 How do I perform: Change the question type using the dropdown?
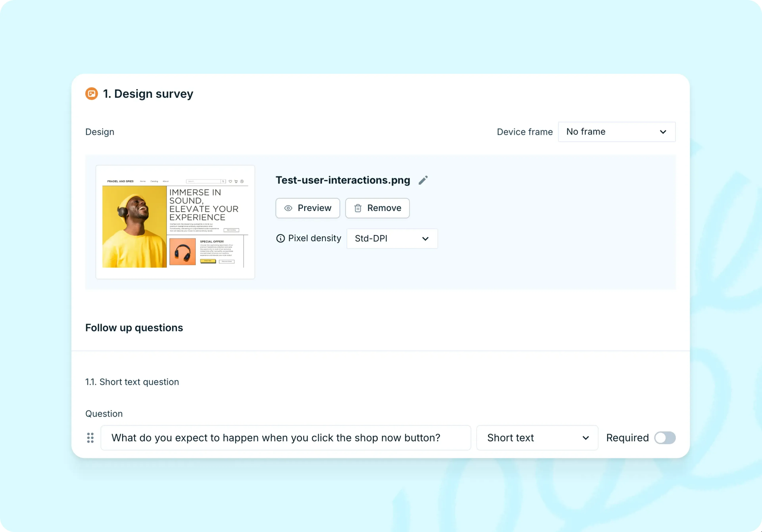click(537, 438)
